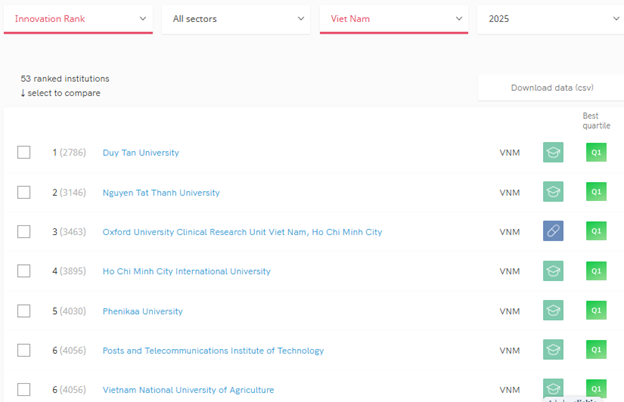Check the Ho Chi Minh City International University box

[23, 271]
